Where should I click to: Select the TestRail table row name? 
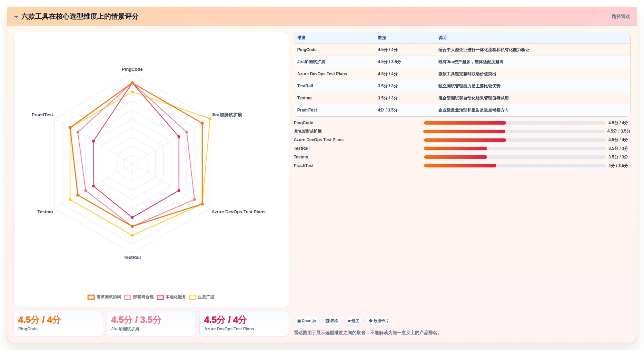tap(305, 86)
